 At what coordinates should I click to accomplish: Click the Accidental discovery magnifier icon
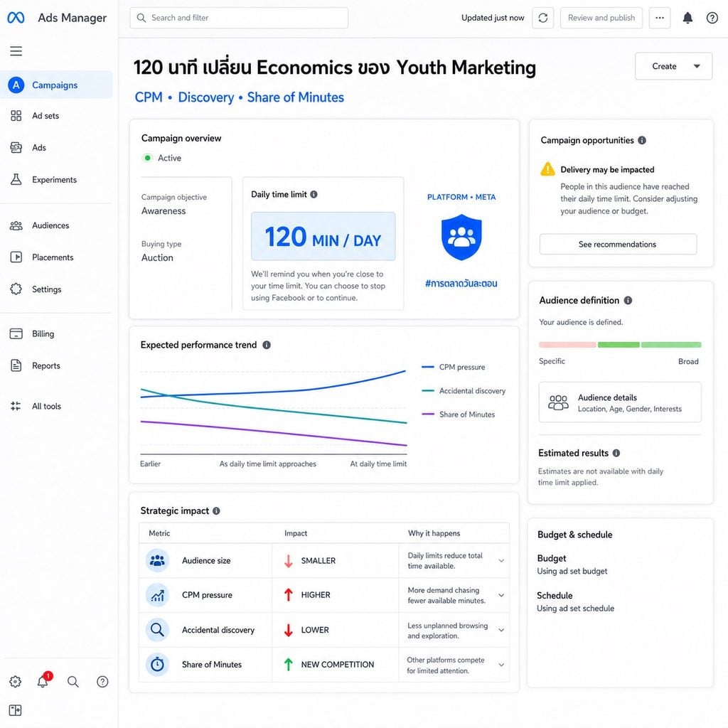click(x=157, y=630)
